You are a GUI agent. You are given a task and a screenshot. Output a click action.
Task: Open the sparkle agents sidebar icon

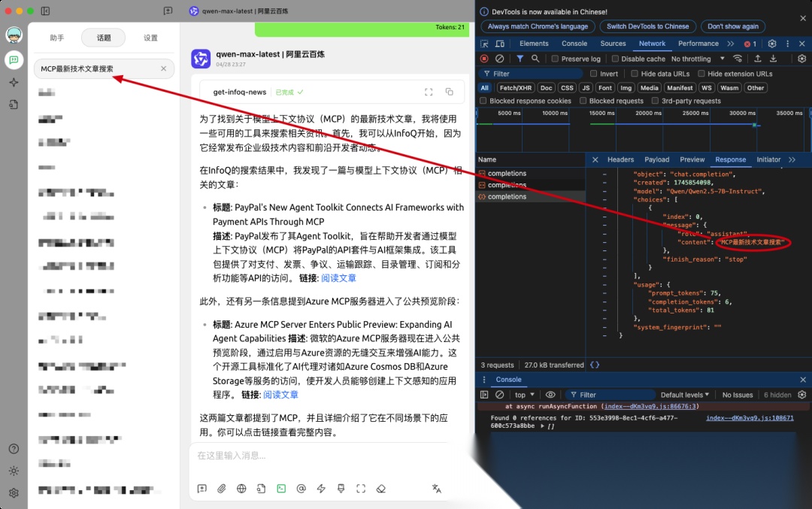pos(14,83)
